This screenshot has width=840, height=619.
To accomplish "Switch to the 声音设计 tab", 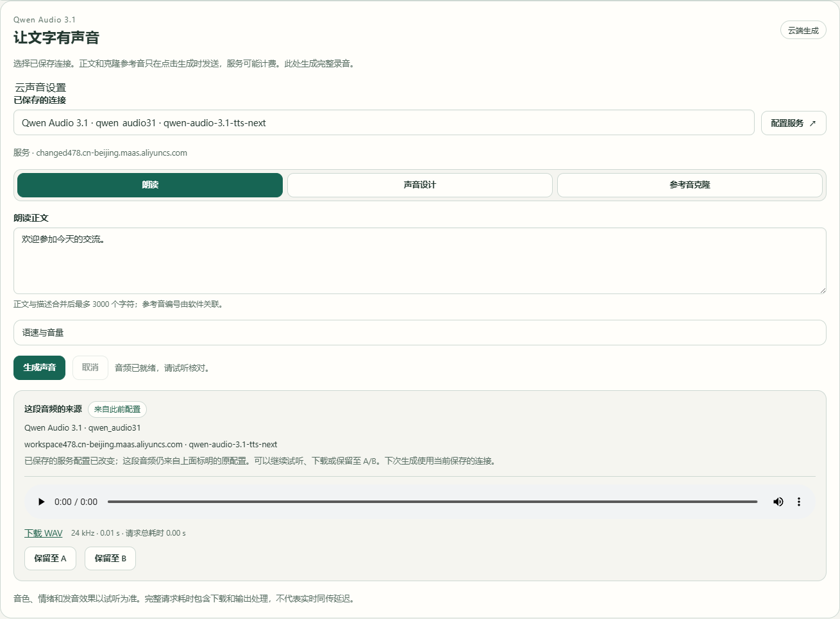I will click(x=420, y=185).
